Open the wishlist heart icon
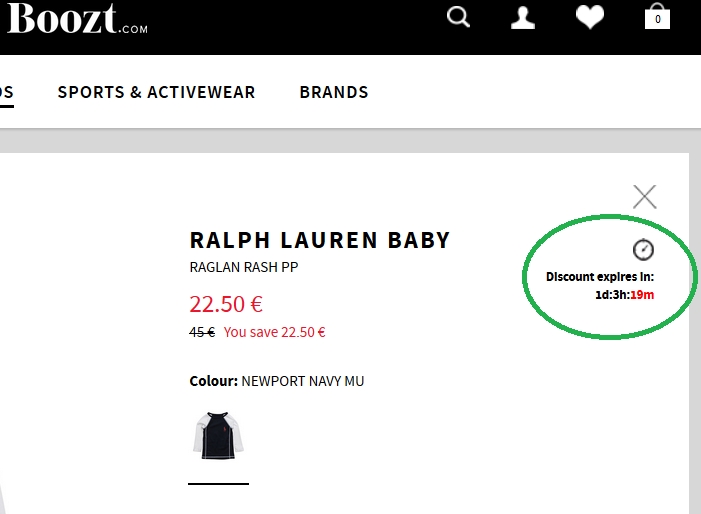Viewport: 701px width, 514px height. click(x=590, y=17)
